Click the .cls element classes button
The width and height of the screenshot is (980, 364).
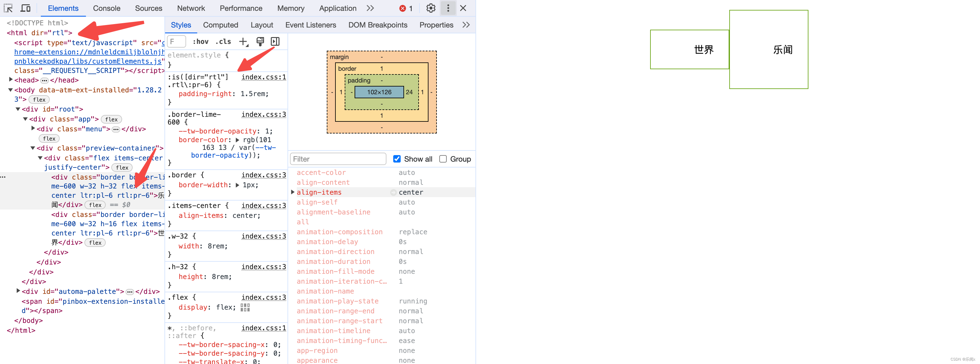point(224,41)
